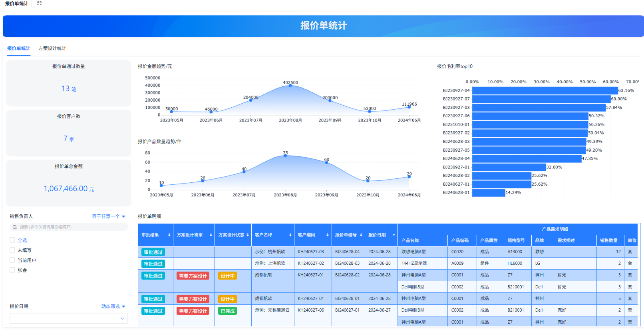Click the 产品需求明细 group column header
644x330 pixels.
(555, 229)
